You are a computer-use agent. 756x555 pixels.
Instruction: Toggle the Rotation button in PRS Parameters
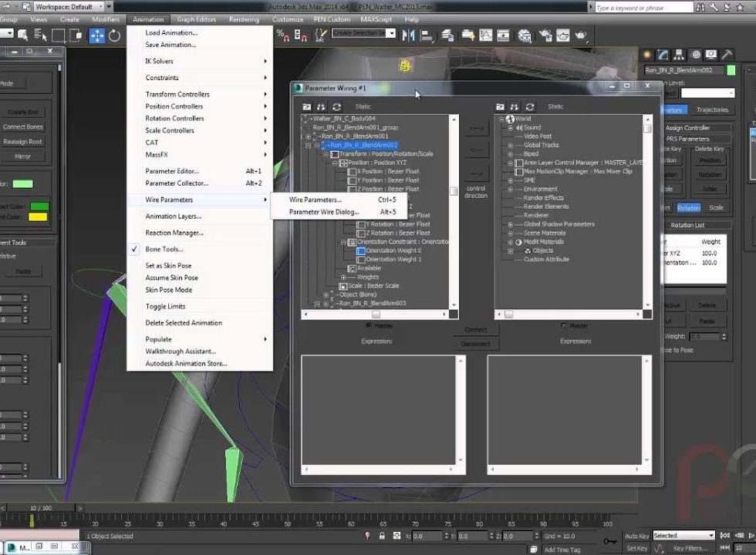(688, 207)
